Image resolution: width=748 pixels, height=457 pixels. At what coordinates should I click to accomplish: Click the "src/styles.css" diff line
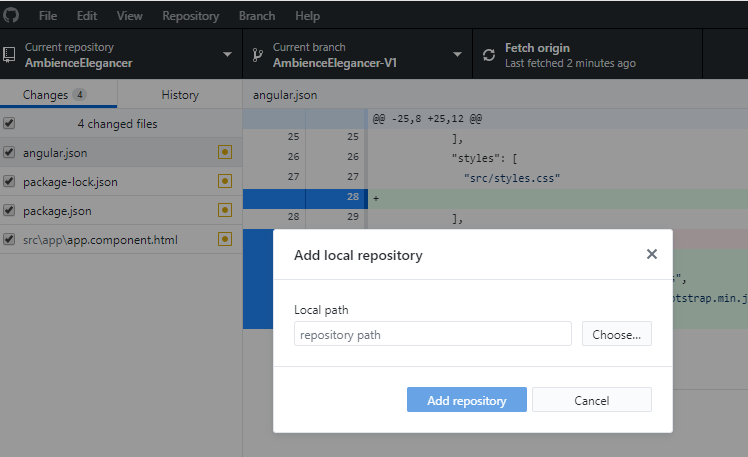pyautogui.click(x=512, y=178)
